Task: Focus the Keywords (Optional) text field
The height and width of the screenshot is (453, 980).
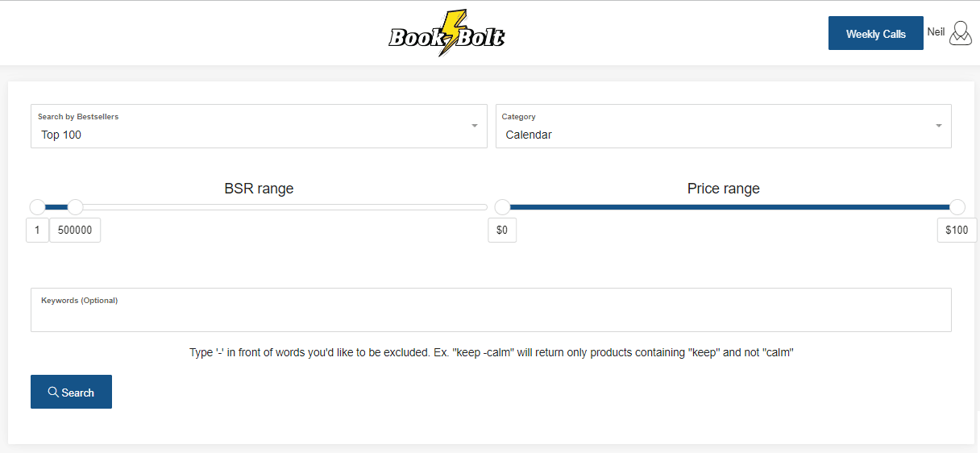Action: pos(491,310)
